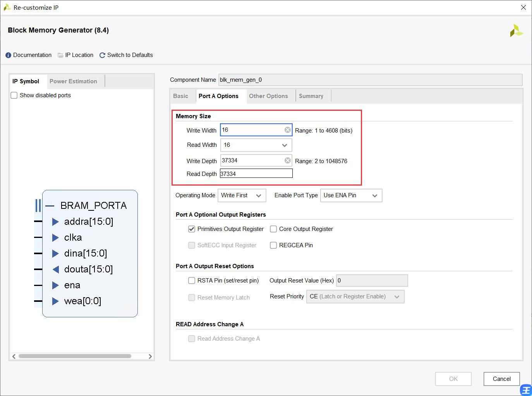Click the wea[0:0] port arrow

click(55, 301)
